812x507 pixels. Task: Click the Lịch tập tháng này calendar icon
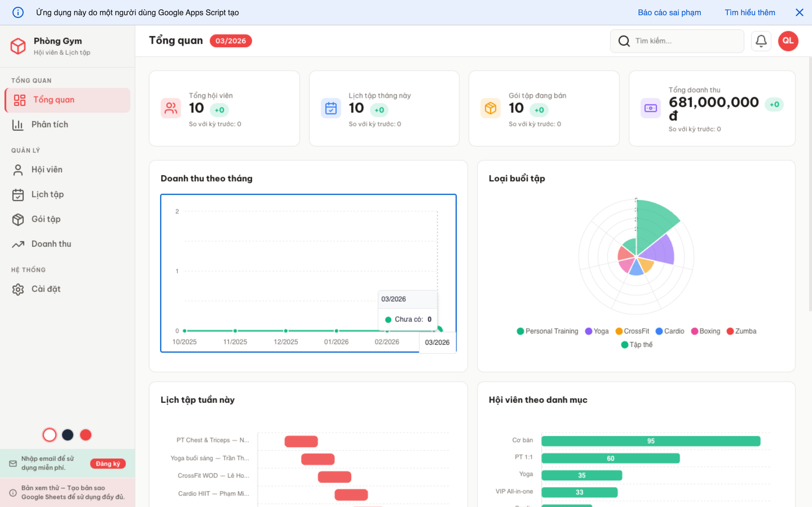330,108
